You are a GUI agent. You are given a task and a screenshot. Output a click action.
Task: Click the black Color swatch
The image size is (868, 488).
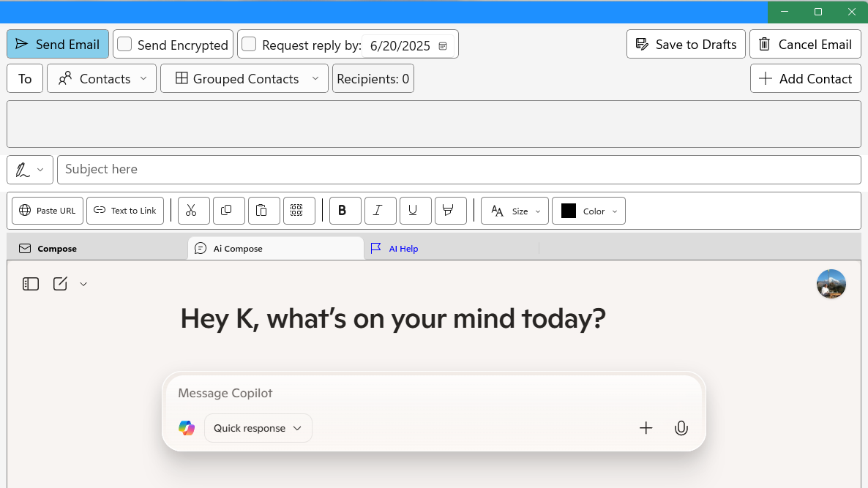pos(569,211)
